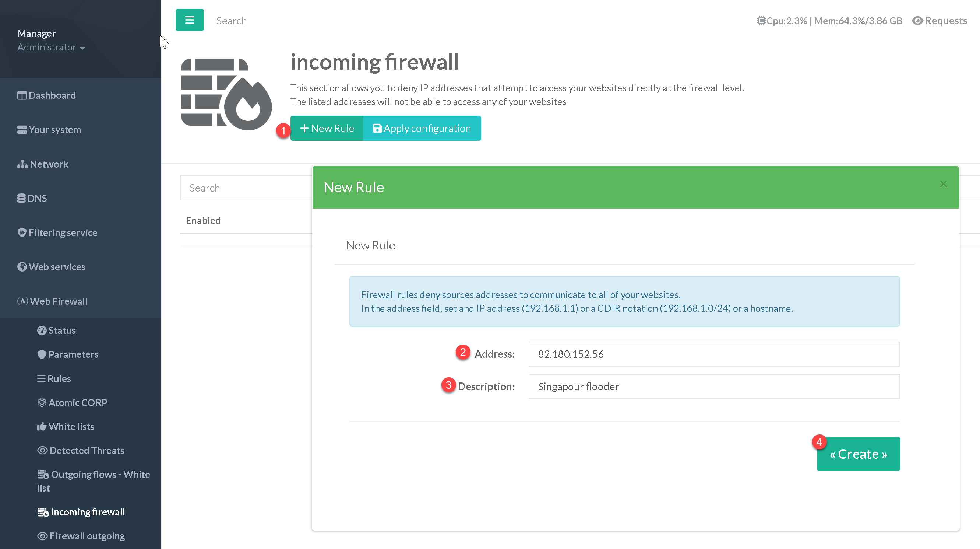The height and width of the screenshot is (549, 980).
Task: Open Detected Threats eye icon item
Action: (x=42, y=450)
